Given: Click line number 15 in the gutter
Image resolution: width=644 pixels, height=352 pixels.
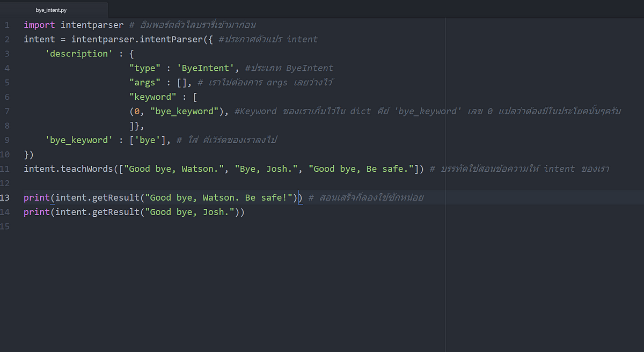Looking at the screenshot, I should click(5, 226).
